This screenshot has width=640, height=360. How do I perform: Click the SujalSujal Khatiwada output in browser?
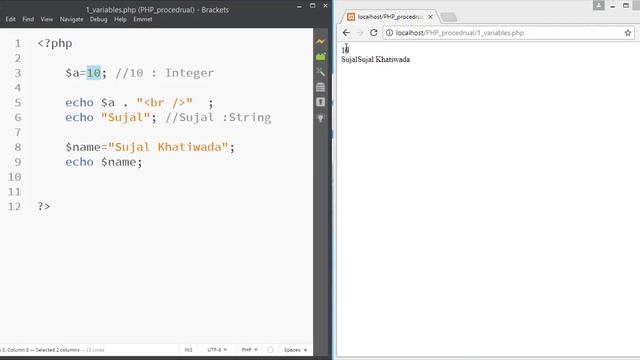[376, 59]
